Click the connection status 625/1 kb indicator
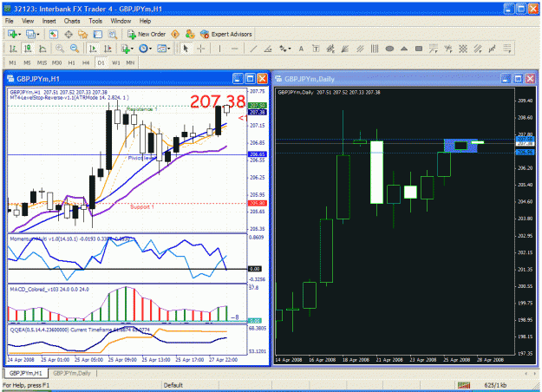This screenshot has height=392, width=542. 495,385
